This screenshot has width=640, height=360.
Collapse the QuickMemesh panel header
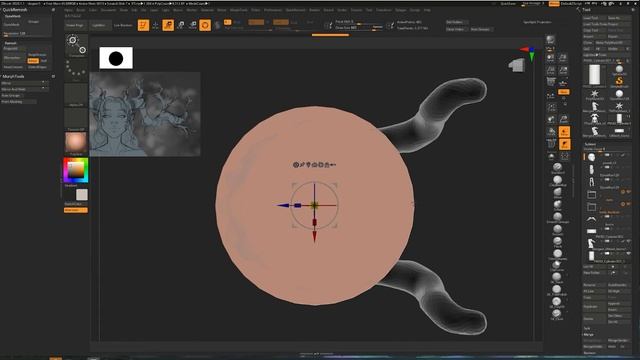click(x=15, y=10)
